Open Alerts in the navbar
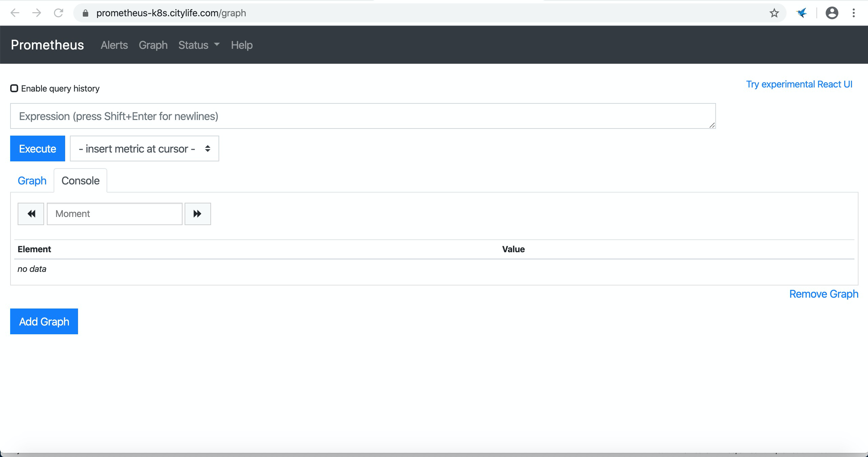 point(114,45)
